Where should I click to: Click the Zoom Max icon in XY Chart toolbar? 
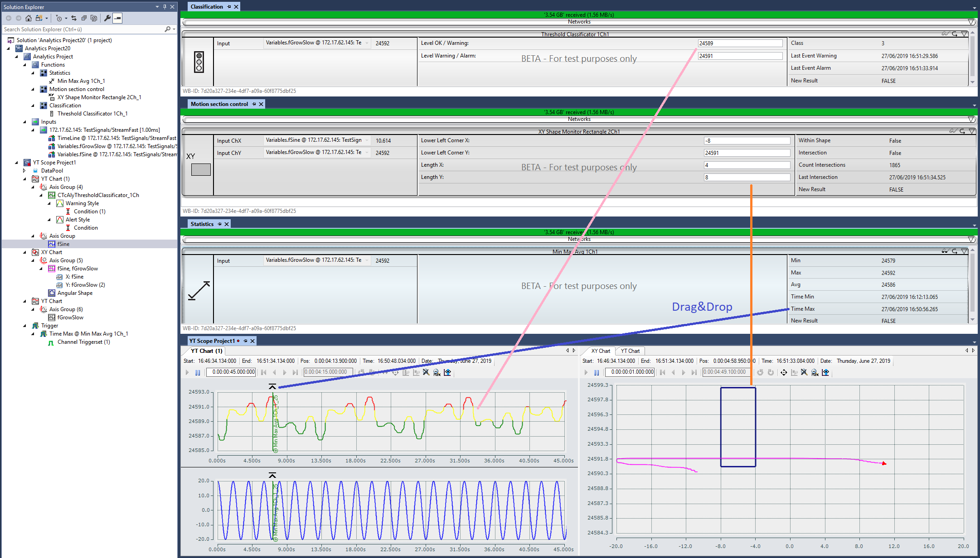point(815,372)
